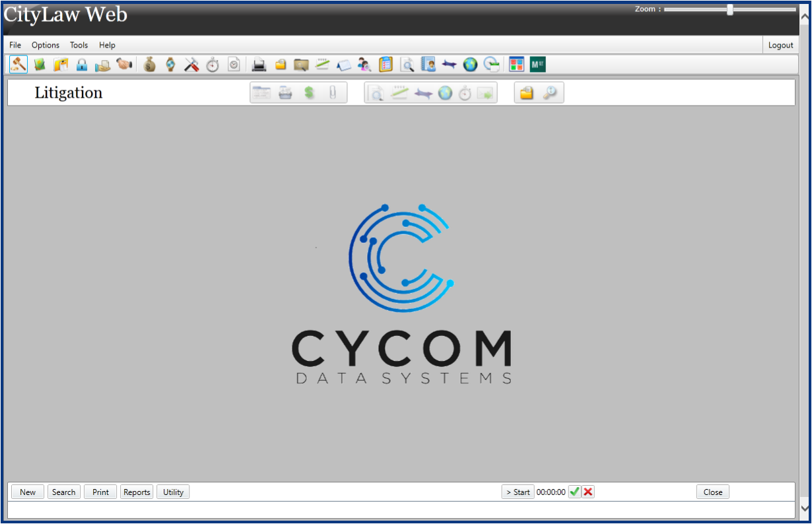Click the Reports button
The width and height of the screenshot is (812, 524).
[x=137, y=492]
